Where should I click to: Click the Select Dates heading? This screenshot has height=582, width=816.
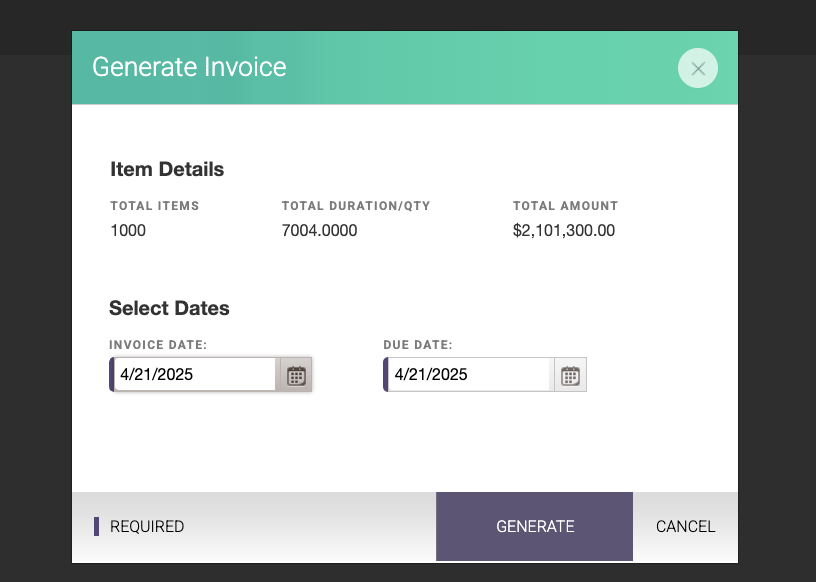(x=169, y=308)
